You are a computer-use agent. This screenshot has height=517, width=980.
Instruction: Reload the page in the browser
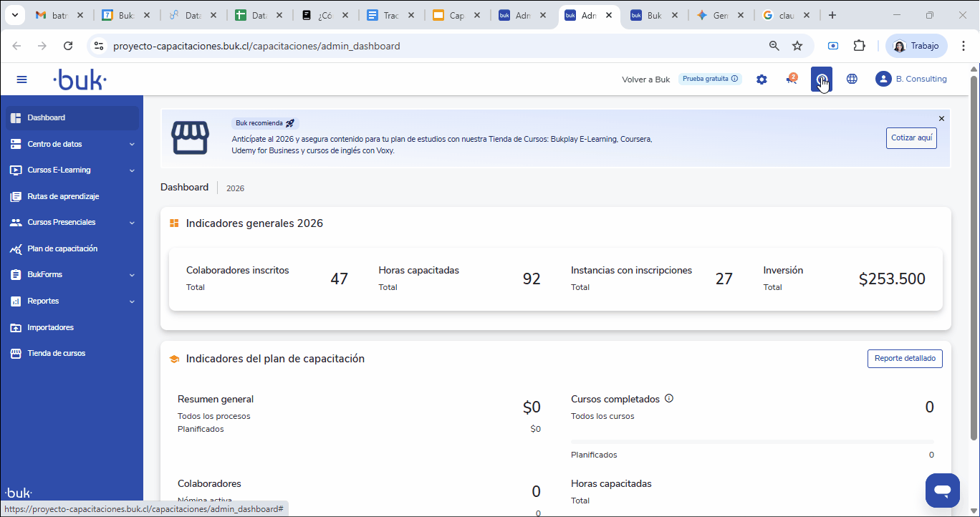[x=68, y=46]
